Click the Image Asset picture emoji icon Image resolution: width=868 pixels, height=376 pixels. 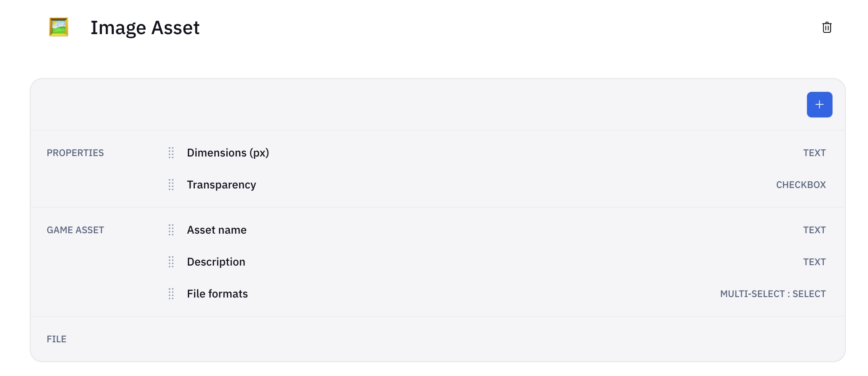click(58, 27)
